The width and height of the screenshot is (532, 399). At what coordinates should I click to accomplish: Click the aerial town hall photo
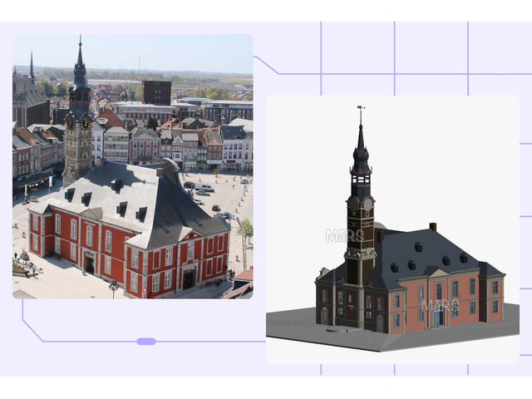click(x=133, y=166)
